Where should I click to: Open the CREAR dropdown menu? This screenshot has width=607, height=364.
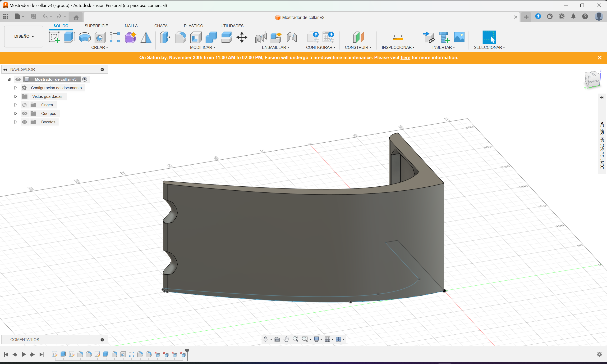coord(100,47)
